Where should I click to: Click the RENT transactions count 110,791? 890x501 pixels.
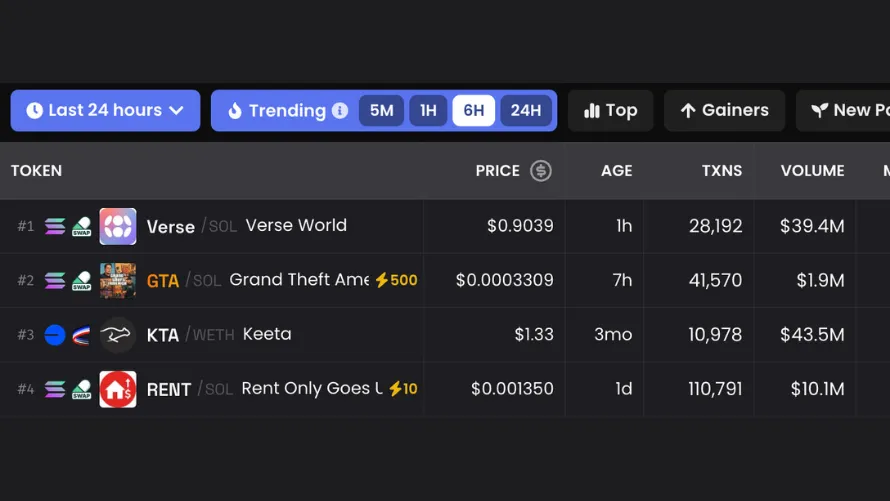715,389
